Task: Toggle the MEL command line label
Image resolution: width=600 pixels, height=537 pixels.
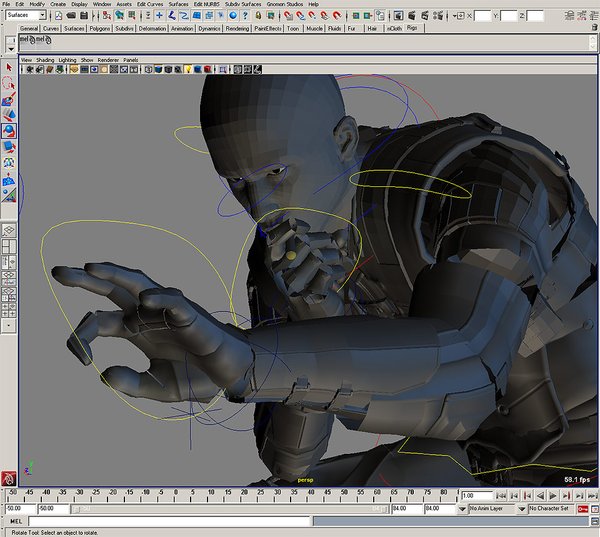Action: pos(14,521)
